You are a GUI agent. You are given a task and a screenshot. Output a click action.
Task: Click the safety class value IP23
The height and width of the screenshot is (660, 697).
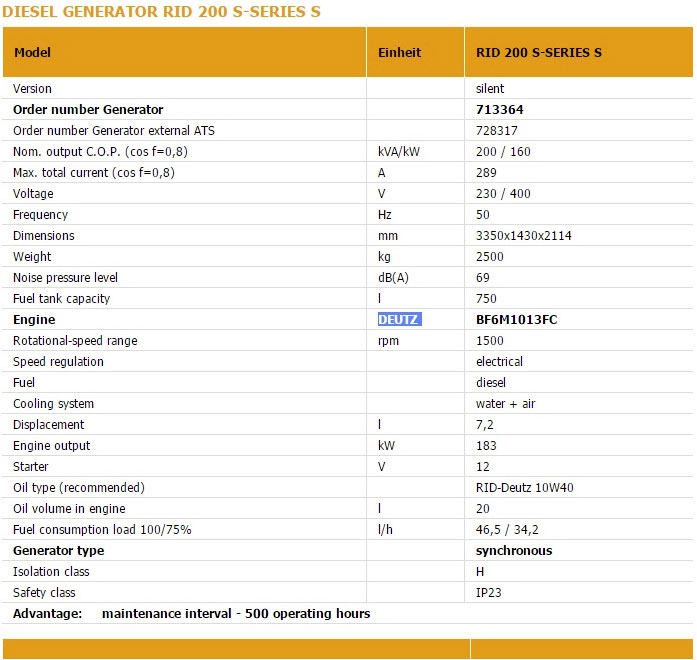(489, 592)
